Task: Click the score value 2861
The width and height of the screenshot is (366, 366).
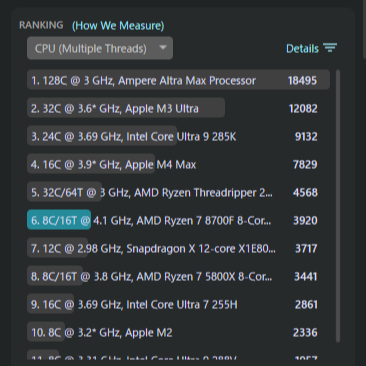Action: point(306,305)
